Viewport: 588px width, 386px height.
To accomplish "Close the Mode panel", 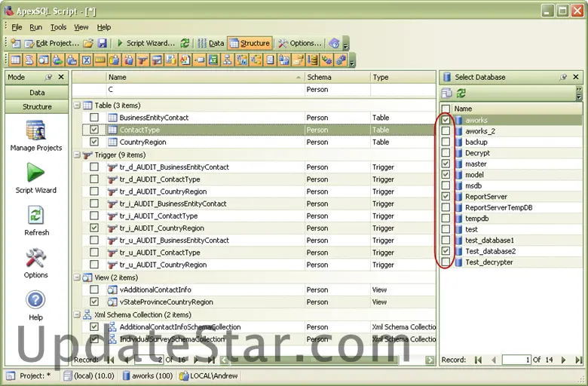I will pos(61,77).
